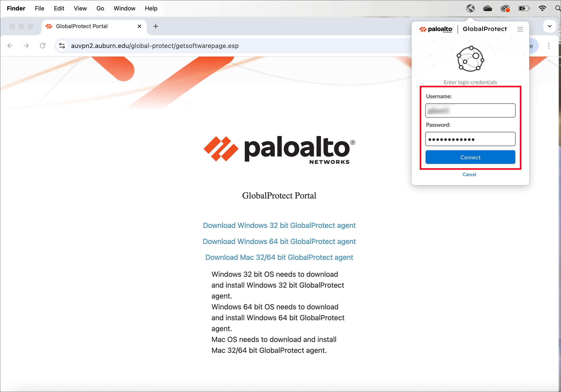Open the GlobalProtect hamburger settings menu
The height and width of the screenshot is (392, 561).
520,29
